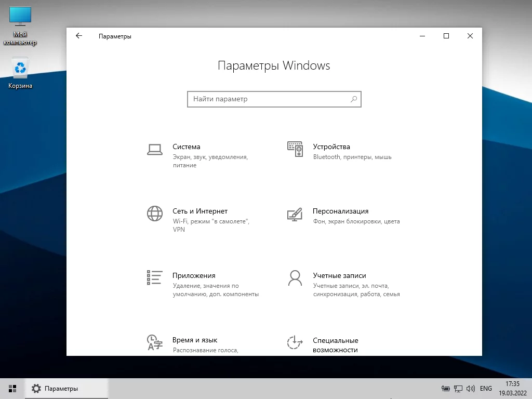Minimize the Параметры window
532x399 pixels.
[422, 36]
